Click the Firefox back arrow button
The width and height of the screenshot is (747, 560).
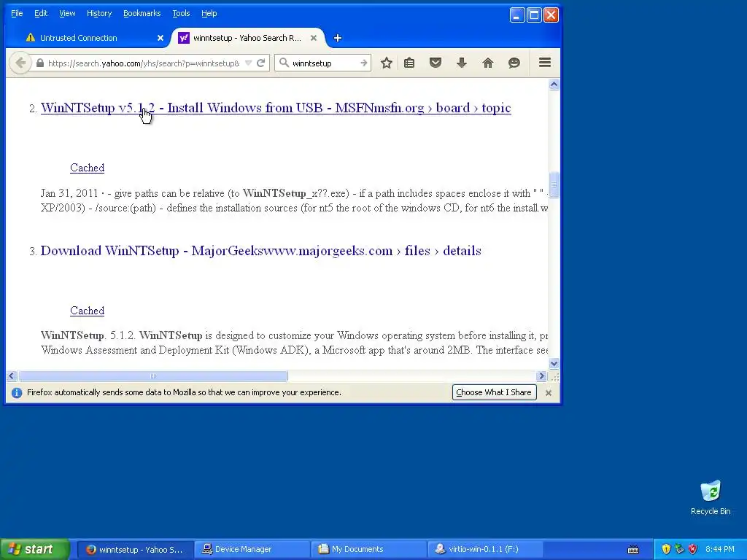pos(20,63)
